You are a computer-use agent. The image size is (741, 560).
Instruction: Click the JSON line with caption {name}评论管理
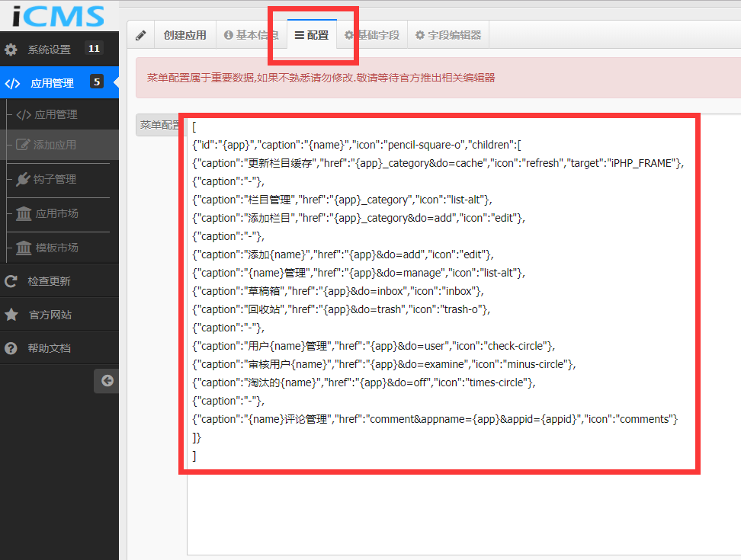click(435, 419)
